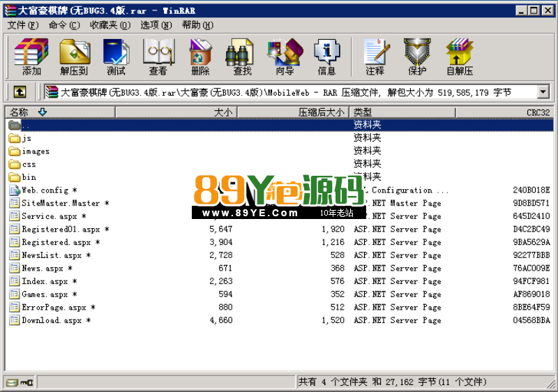Viewport: 558px width, 392px height.
Task: Launch the Wizard (向导) tool
Action: click(285, 56)
